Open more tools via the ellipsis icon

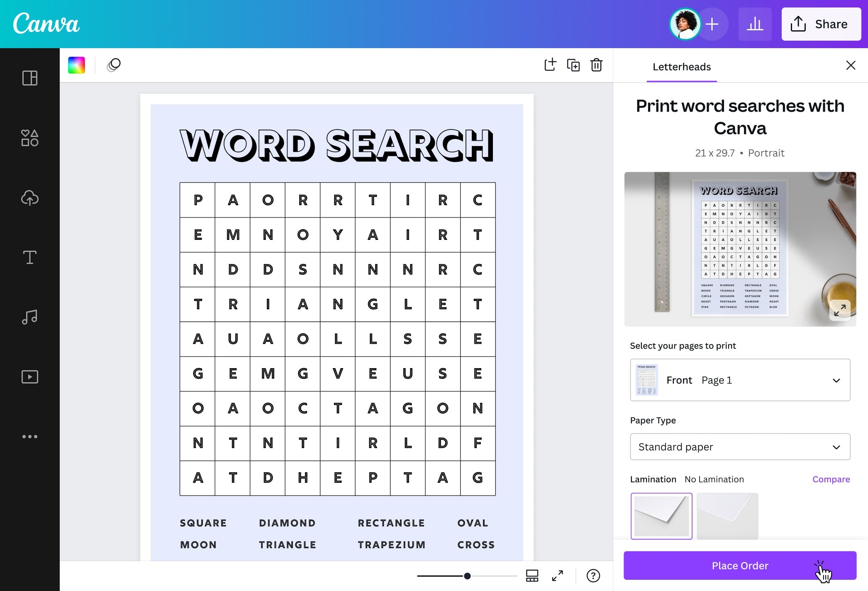[29, 436]
